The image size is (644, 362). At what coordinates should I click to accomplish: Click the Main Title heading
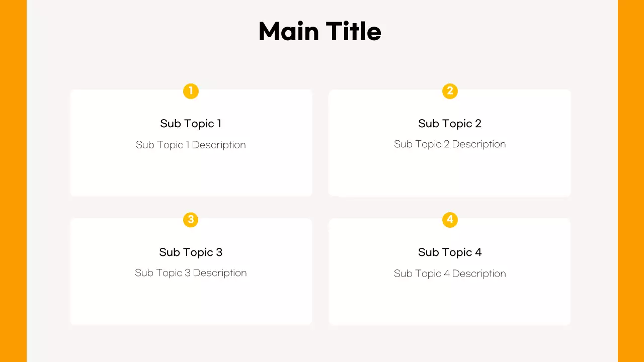[320, 31]
